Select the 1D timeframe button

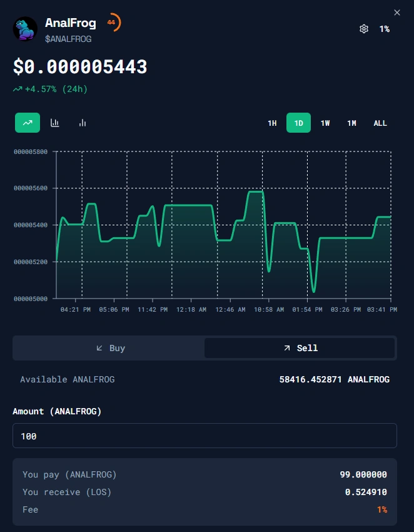(298, 123)
